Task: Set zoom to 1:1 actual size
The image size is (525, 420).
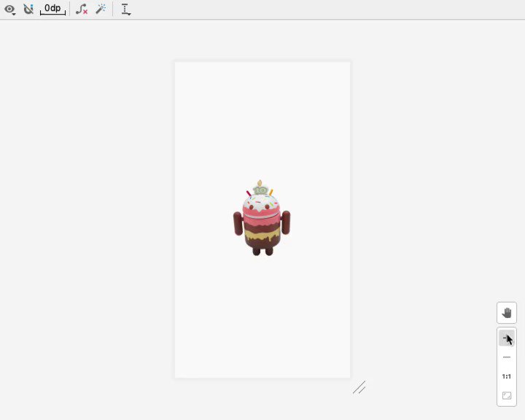Action: 507,376
